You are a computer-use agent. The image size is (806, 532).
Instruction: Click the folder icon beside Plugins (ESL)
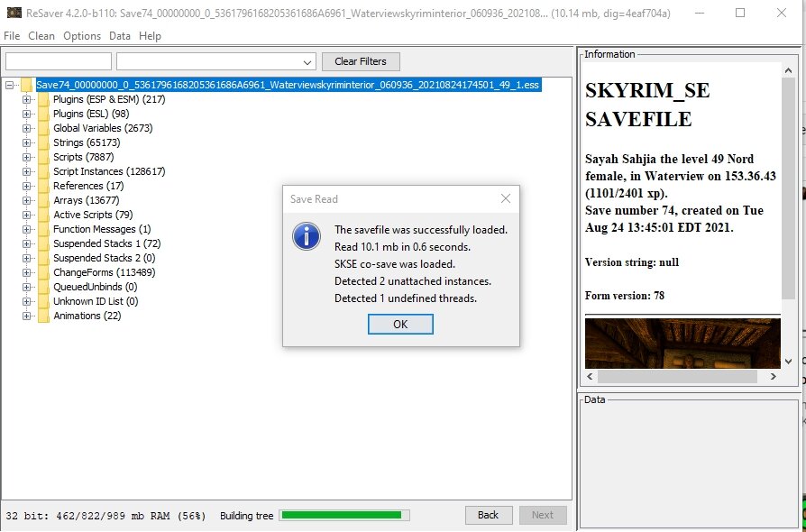click(43, 115)
